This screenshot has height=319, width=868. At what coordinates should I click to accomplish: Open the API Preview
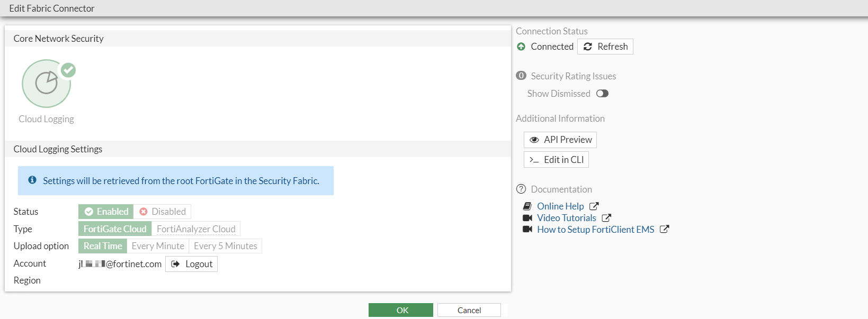[x=560, y=140]
